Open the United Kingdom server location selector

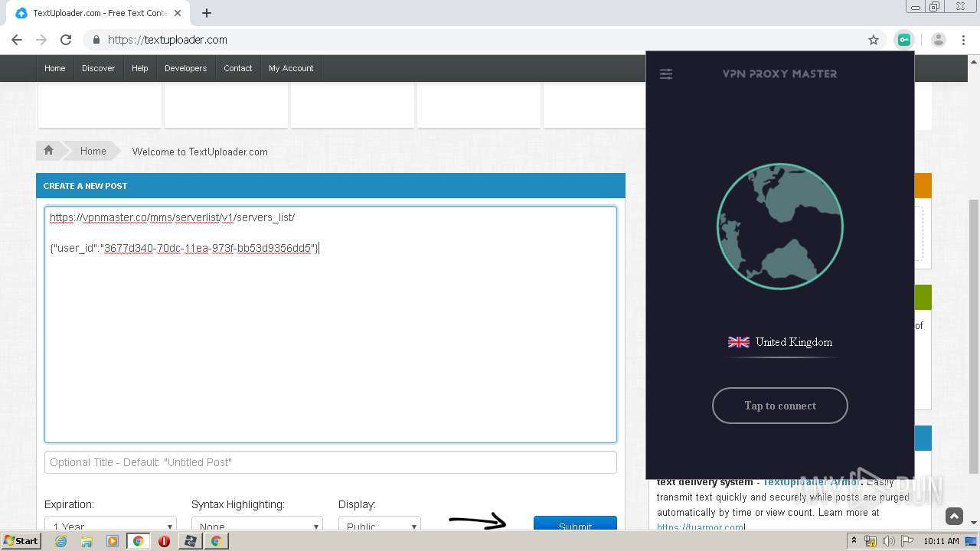pos(780,342)
